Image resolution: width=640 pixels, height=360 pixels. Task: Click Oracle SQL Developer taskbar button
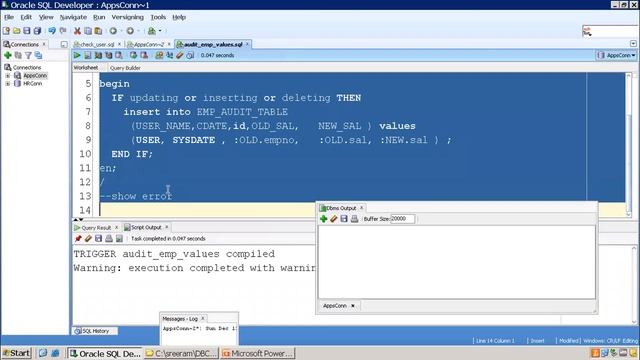[105, 353]
